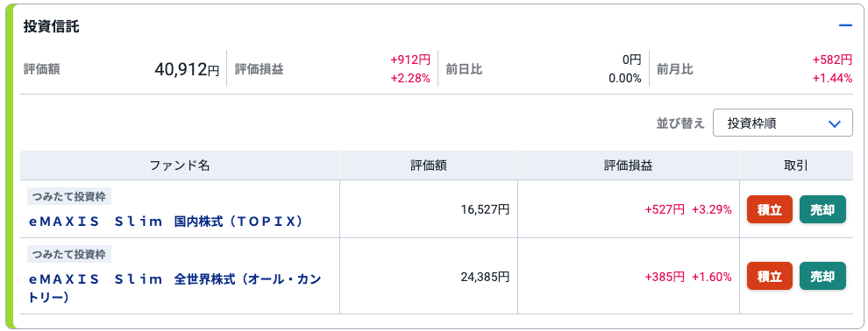868x331 pixels.
Task: Click 積立 button for 国内株式(TOPIX) fund
Action: [x=770, y=209]
